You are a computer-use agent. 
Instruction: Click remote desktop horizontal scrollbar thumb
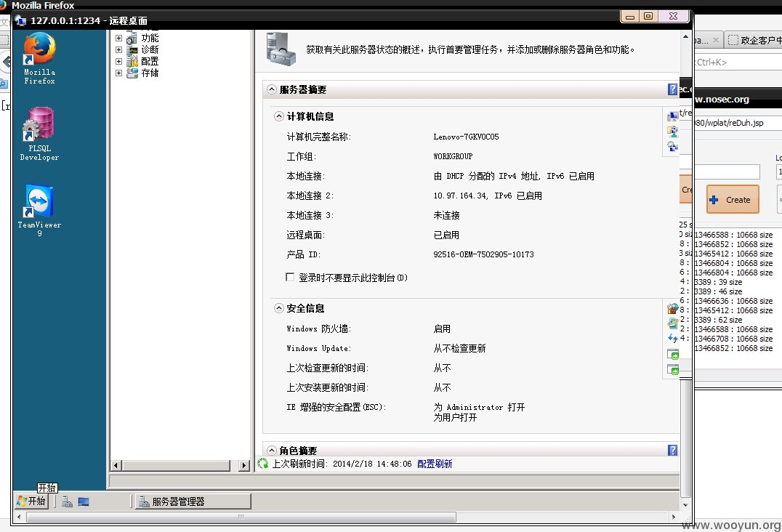point(241,517)
